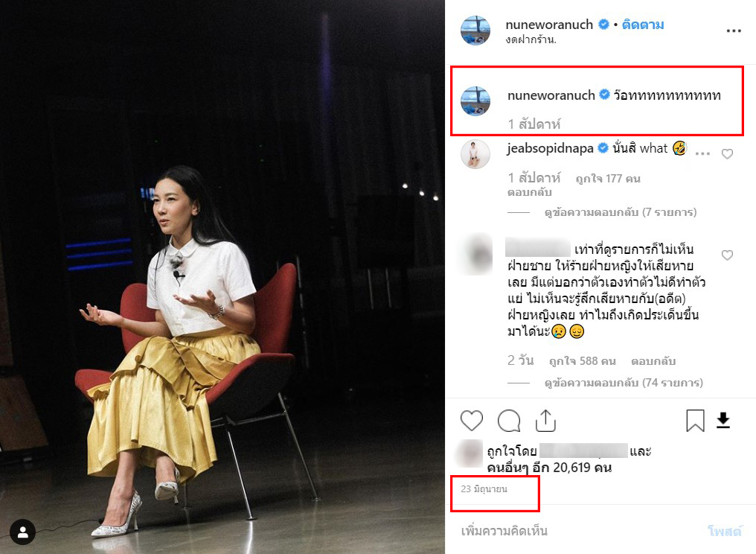Expand the 7 replies thread

pyautogui.click(x=621, y=212)
